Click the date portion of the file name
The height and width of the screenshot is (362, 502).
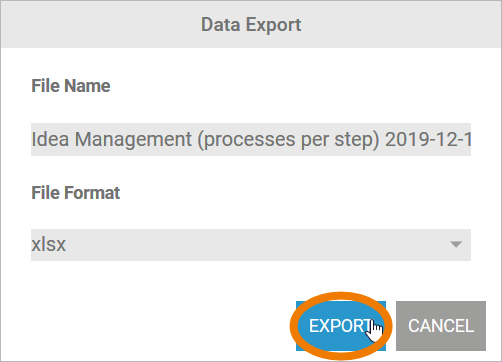tap(428, 139)
